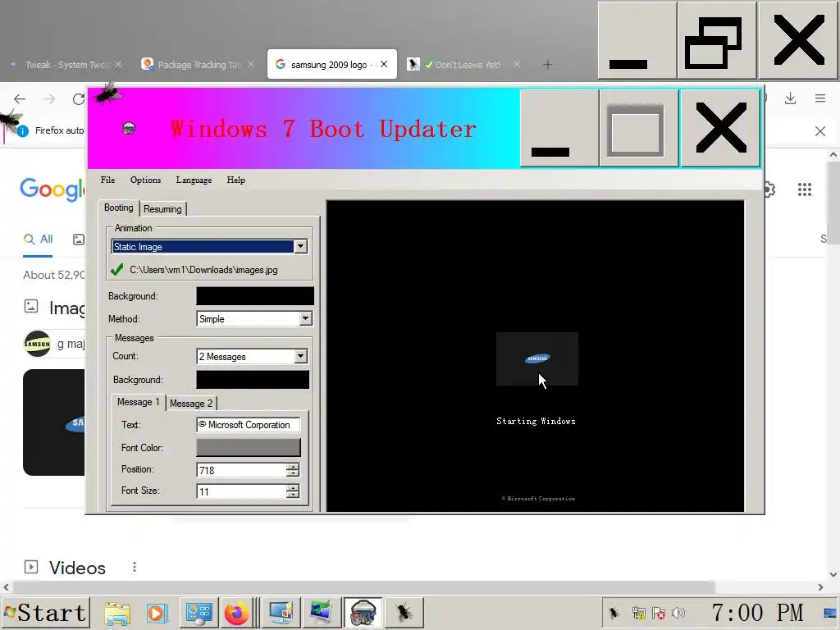Pick the boot Background color swatch

[x=255, y=296]
